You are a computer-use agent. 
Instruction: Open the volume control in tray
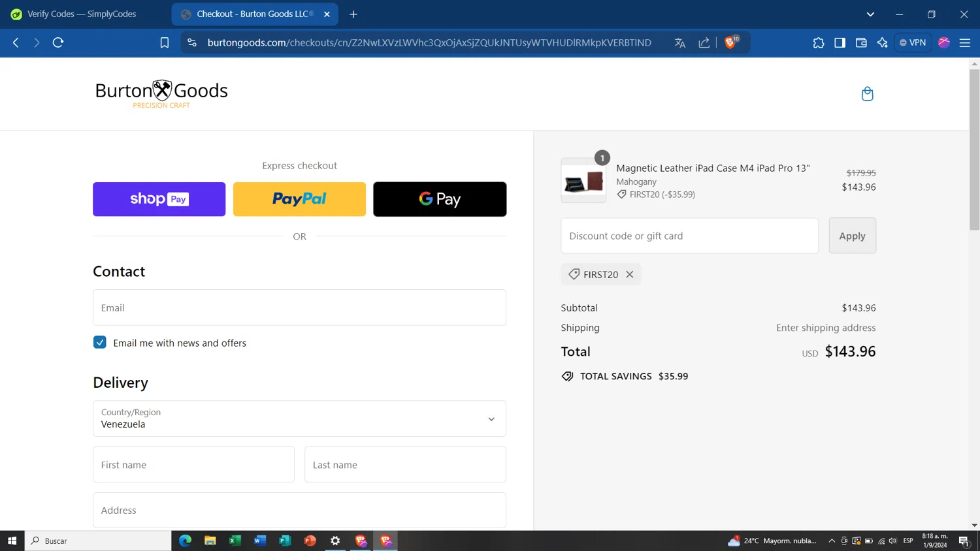tap(893, 541)
